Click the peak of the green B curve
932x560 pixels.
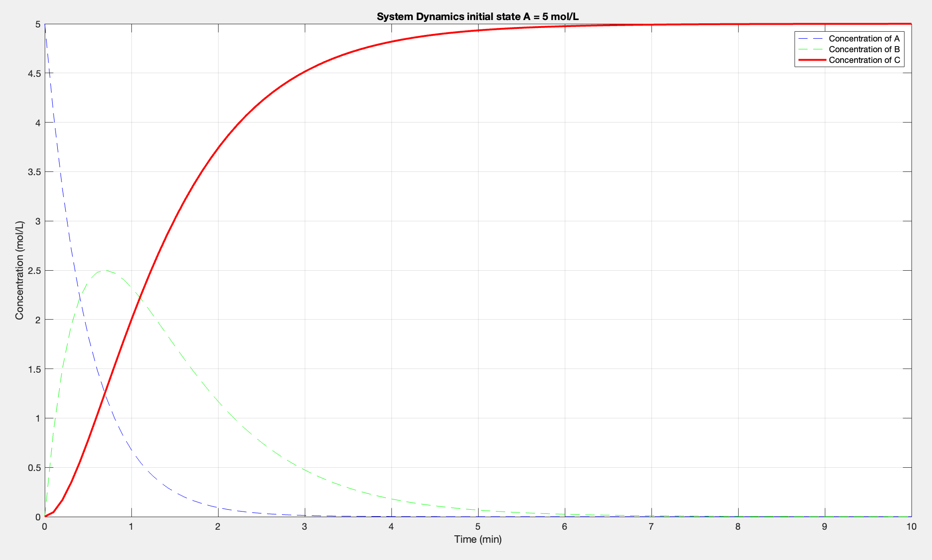105,270
